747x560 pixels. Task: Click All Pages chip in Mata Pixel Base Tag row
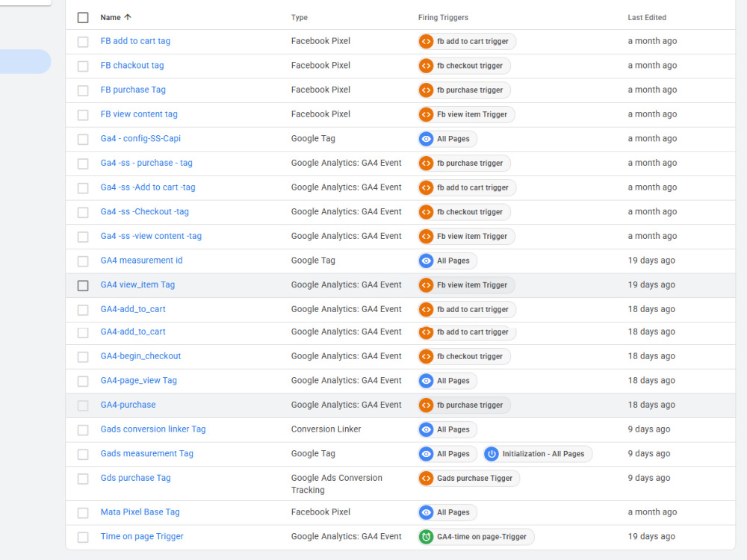[447, 512]
